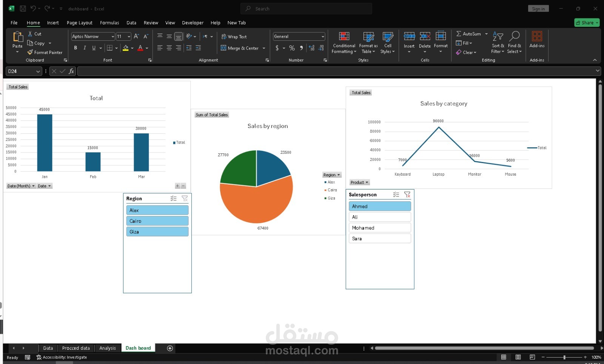Open font color picker arrow
This screenshot has height=364, width=604.
pos(147,48)
